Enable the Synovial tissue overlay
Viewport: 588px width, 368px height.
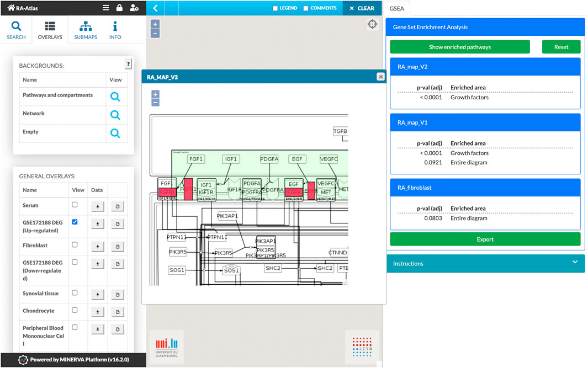click(x=75, y=292)
